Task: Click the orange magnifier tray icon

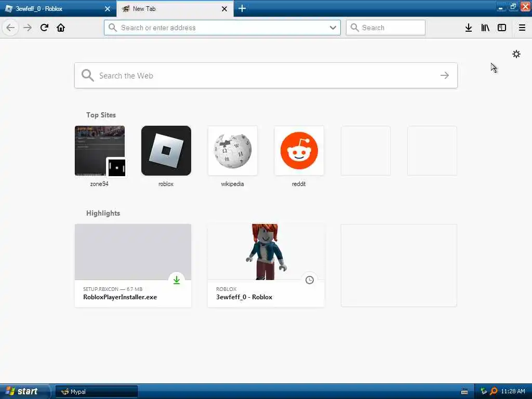Action: pyautogui.click(x=494, y=391)
